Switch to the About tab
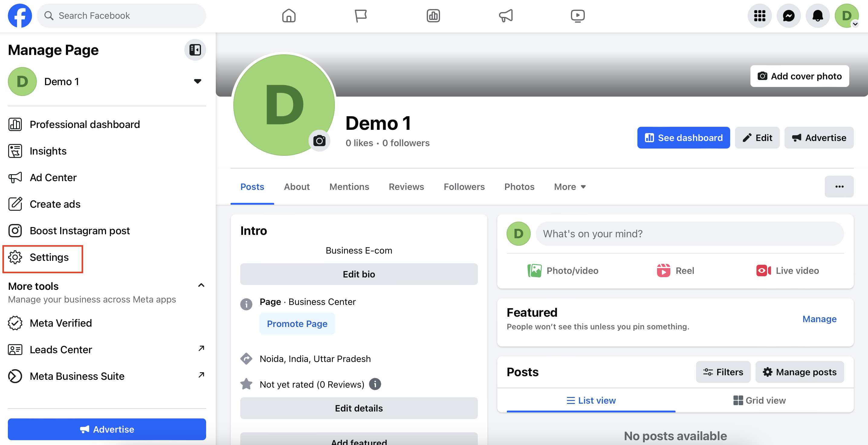 pos(296,187)
